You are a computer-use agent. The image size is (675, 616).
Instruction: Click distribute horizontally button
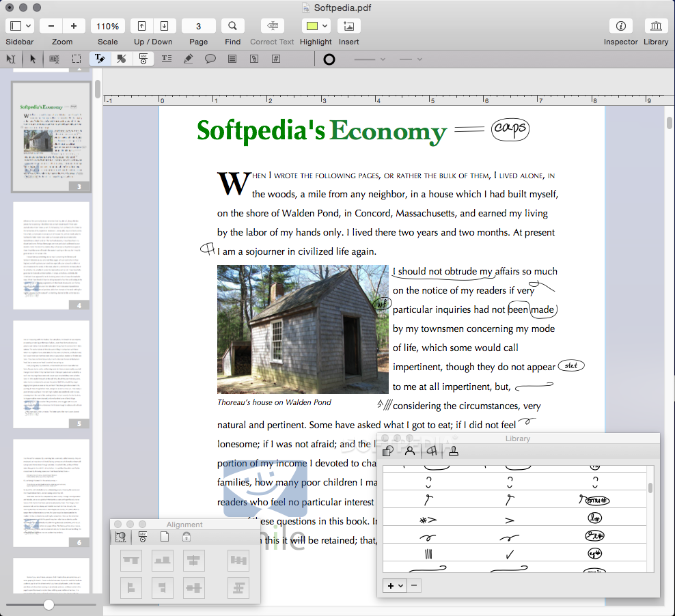238,560
